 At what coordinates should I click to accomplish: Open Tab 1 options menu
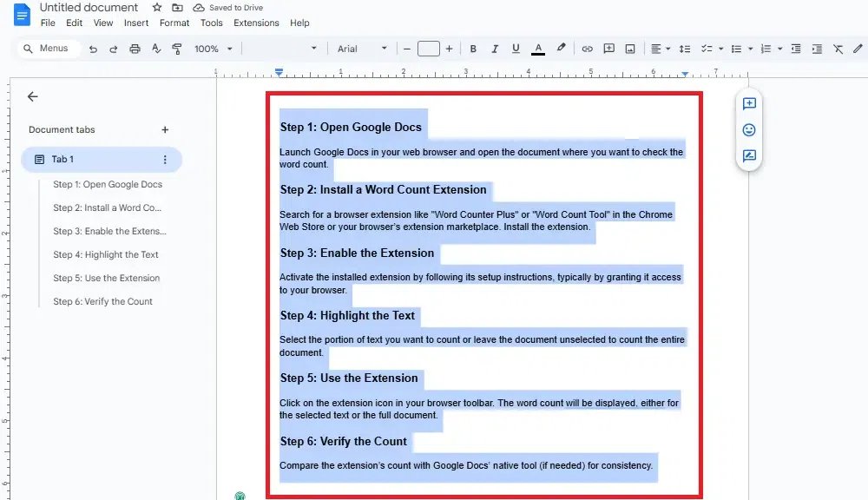pyautogui.click(x=165, y=160)
